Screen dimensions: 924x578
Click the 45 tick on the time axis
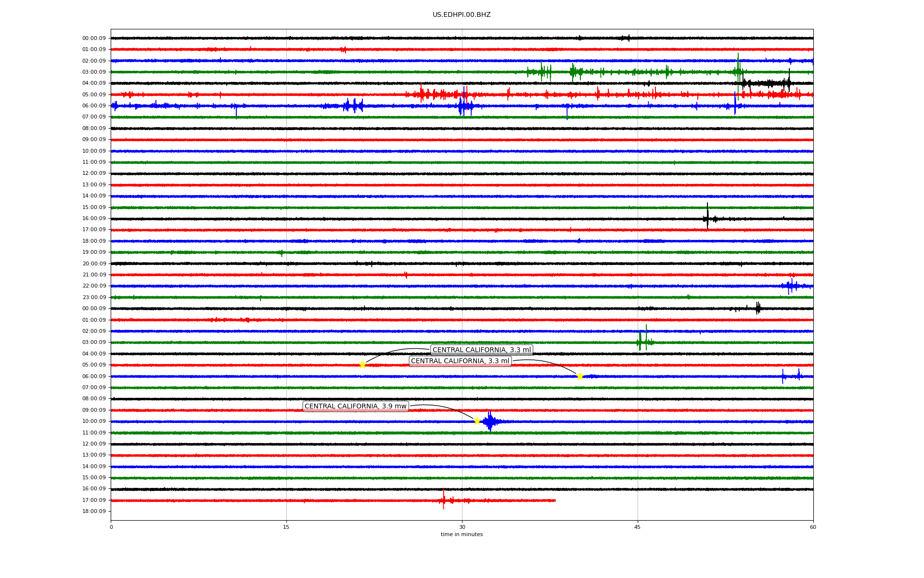click(638, 527)
